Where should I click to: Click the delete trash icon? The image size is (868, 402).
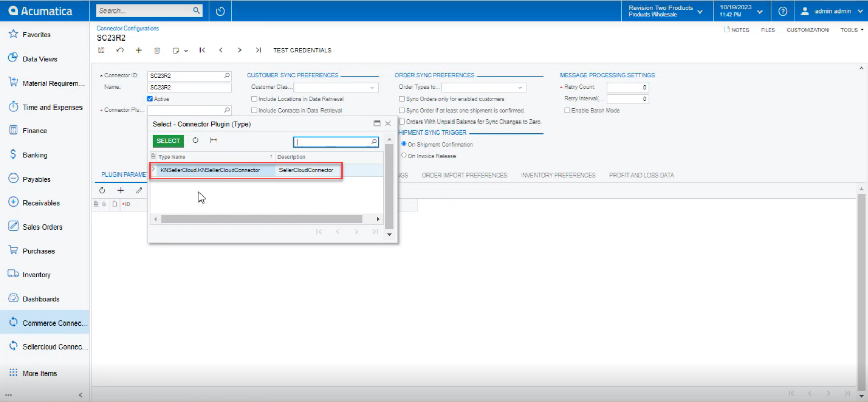click(157, 50)
